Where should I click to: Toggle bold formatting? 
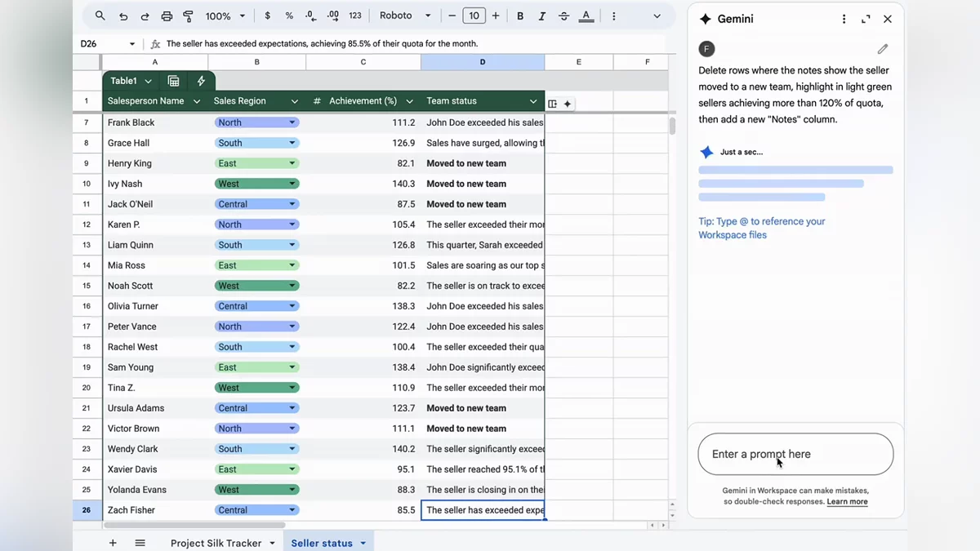coord(520,16)
